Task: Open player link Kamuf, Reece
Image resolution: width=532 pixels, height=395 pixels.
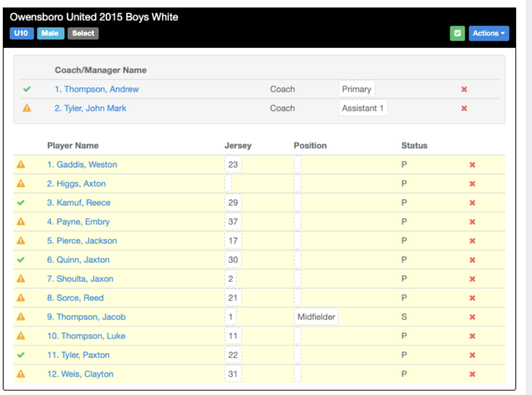Action: [79, 203]
